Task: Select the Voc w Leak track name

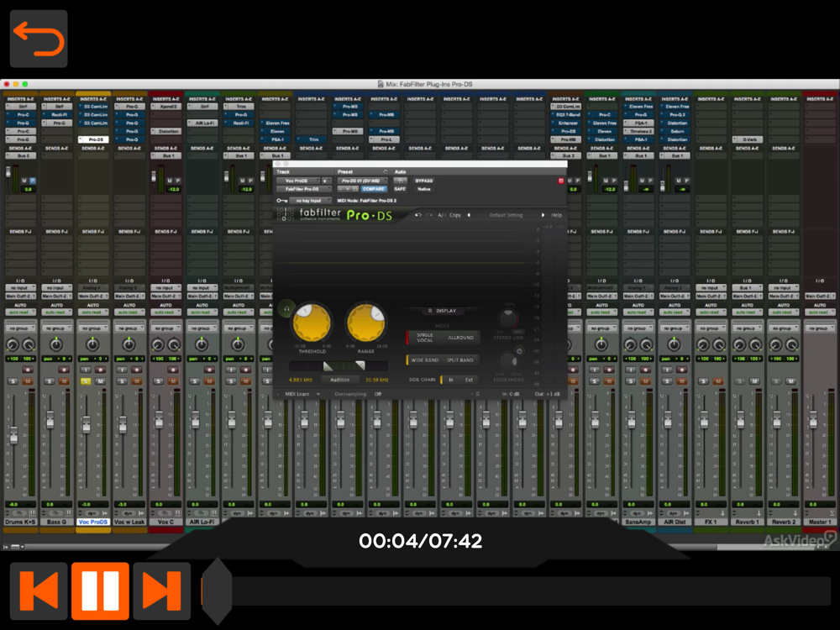Action: click(129, 522)
